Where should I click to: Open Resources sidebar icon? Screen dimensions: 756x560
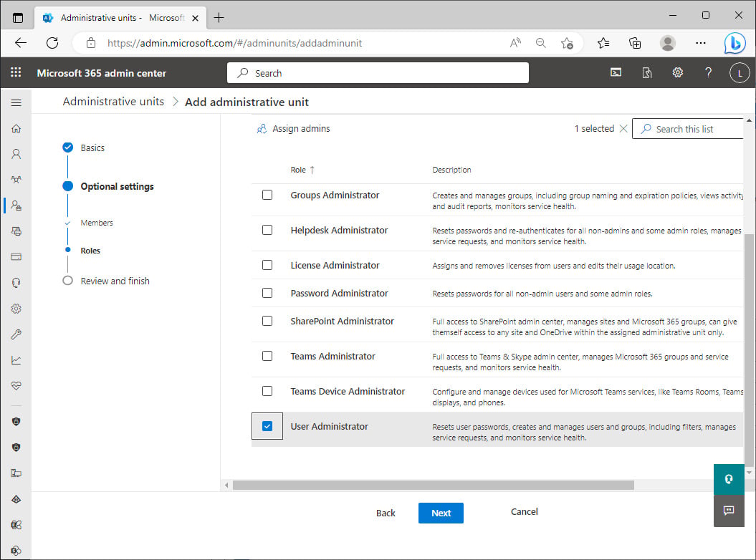pos(16,231)
